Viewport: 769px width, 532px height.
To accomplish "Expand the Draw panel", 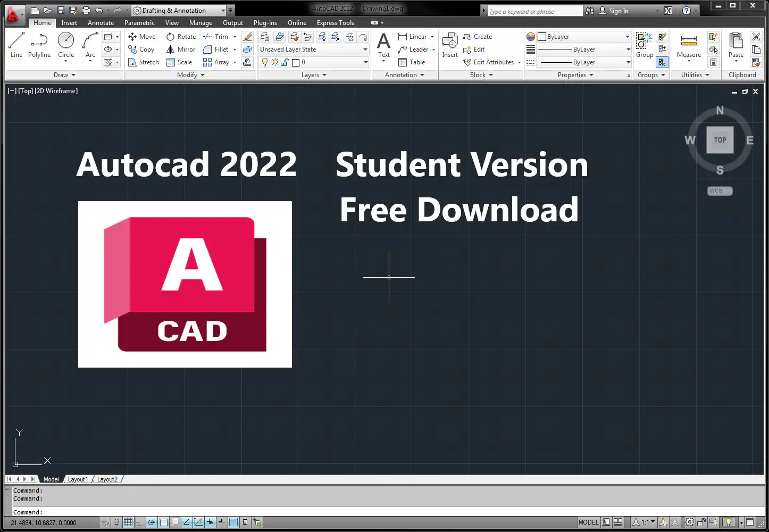I will (x=64, y=75).
